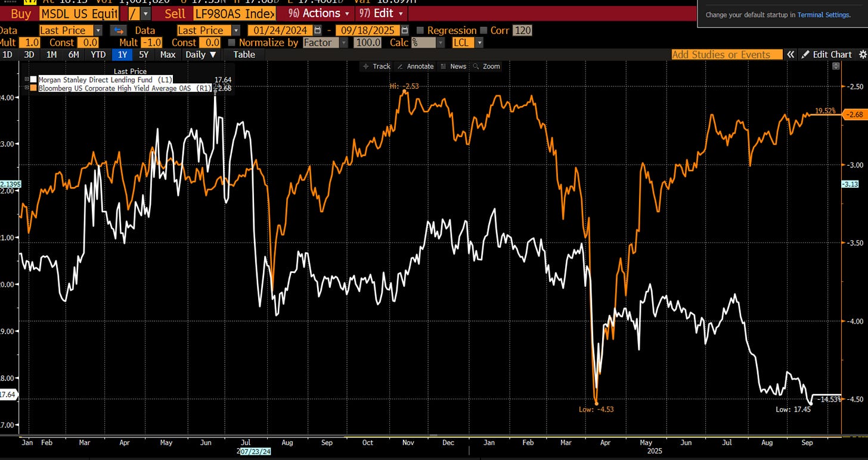Select the 1Y range tab
The width and height of the screenshot is (868, 460).
(122, 54)
